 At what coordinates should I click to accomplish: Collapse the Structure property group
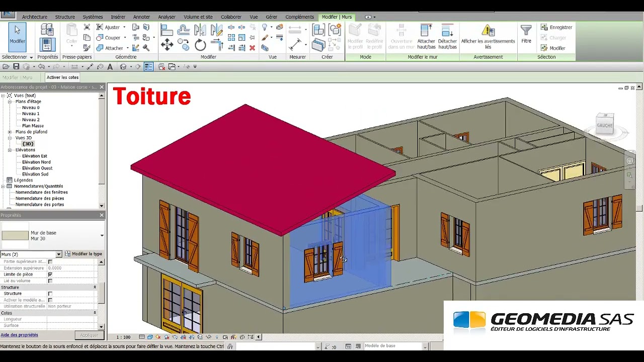coord(95,287)
